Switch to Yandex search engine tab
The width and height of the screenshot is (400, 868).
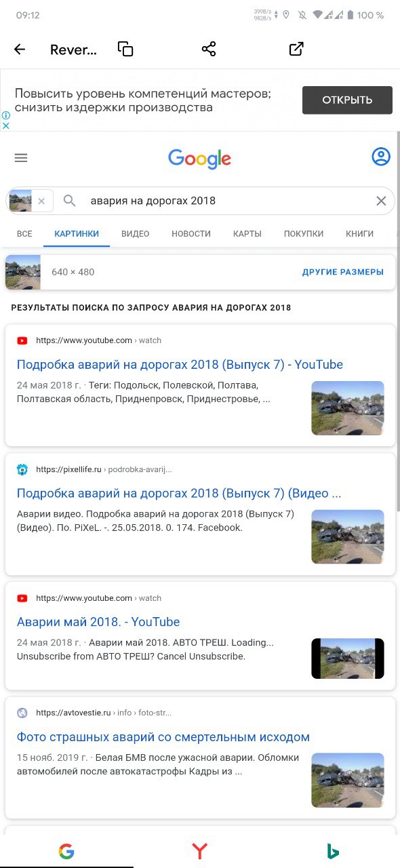coord(199,851)
